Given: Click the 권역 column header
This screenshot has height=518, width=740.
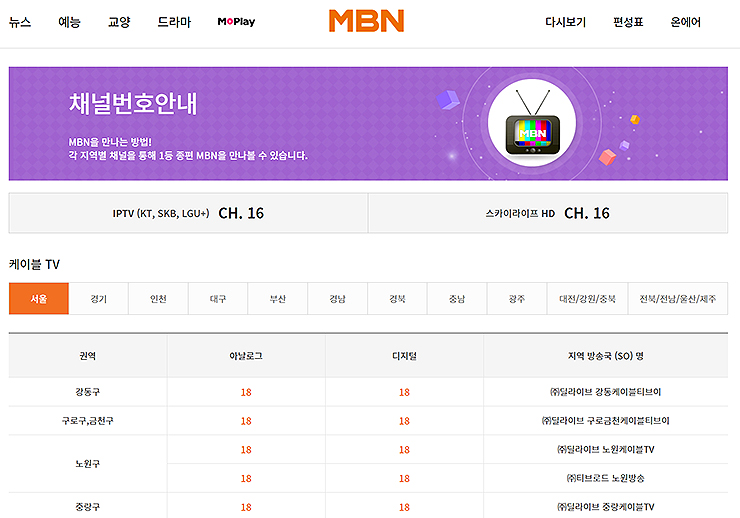Looking at the screenshot, I should [88, 356].
